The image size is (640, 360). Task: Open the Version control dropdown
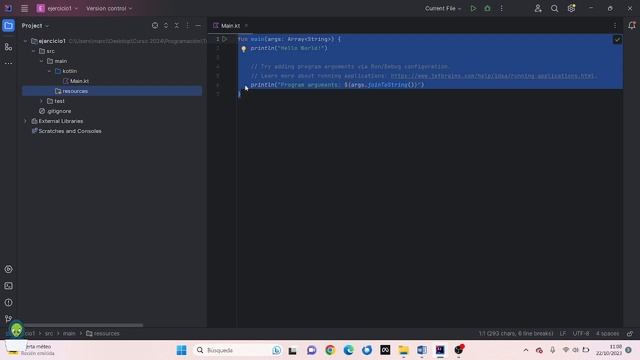109,8
